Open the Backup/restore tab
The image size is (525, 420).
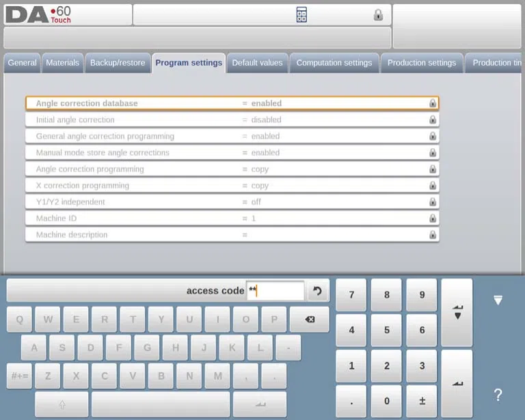[118, 63]
